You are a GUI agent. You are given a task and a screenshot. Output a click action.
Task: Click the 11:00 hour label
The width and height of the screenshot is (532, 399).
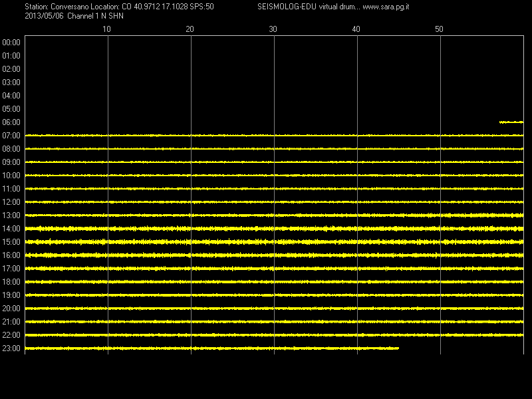click(11, 189)
